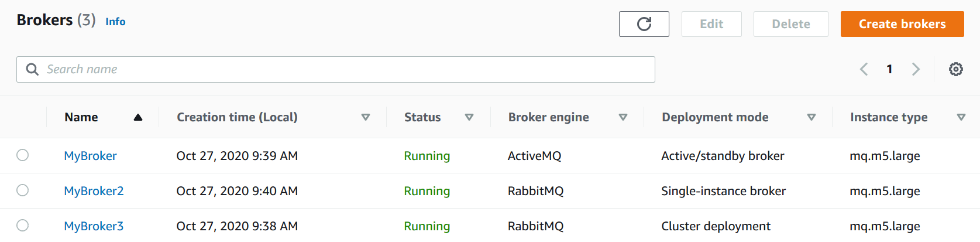The image size is (980, 242).
Task: Click the search magnifier icon
Action: click(33, 69)
